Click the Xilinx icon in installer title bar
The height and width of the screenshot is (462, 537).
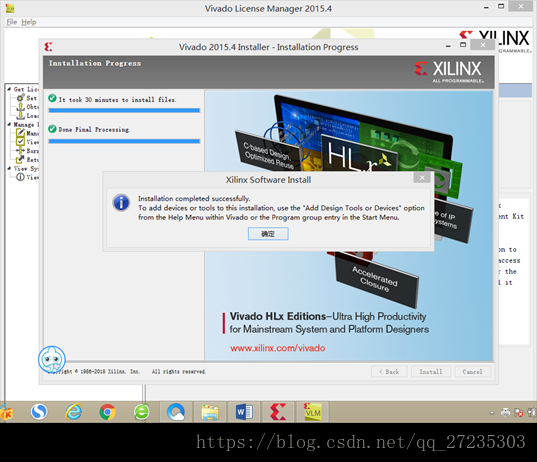pos(48,47)
